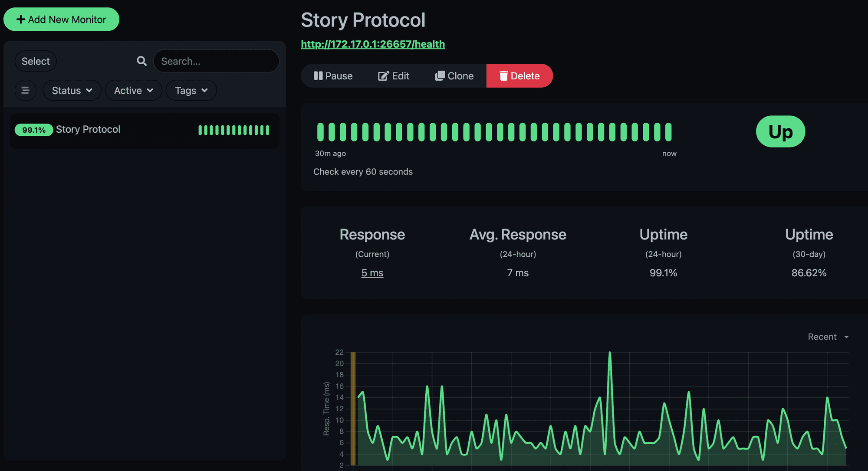Click the 5 ms current response value

point(372,273)
